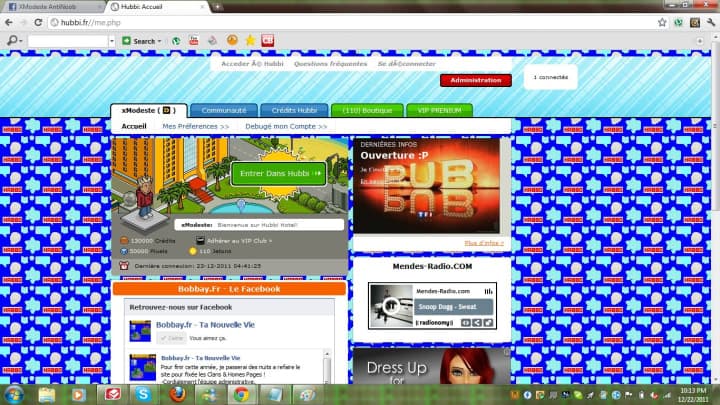Image resolution: width=720 pixels, height=405 pixels.
Task: Select the xModeste profile tab
Action: coord(149,111)
